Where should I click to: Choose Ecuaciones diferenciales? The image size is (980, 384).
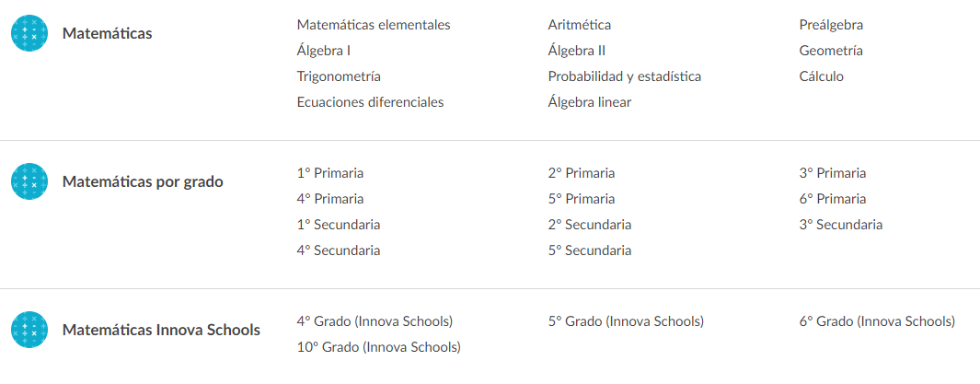370,102
